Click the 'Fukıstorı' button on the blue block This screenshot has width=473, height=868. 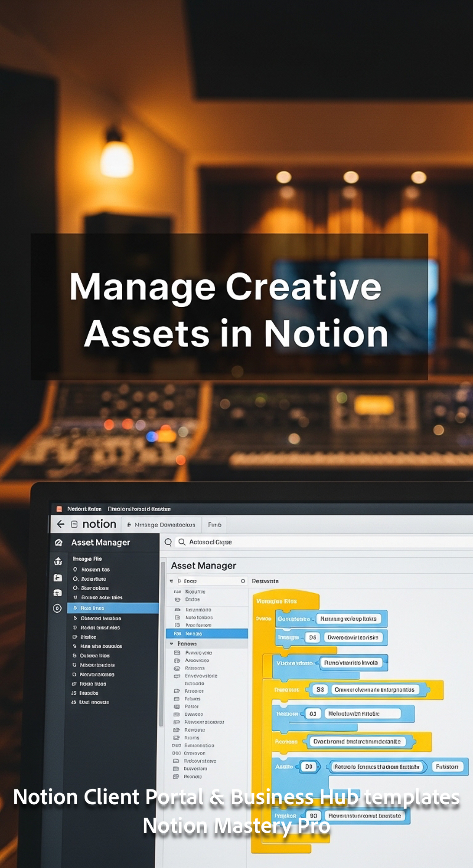[447, 767]
